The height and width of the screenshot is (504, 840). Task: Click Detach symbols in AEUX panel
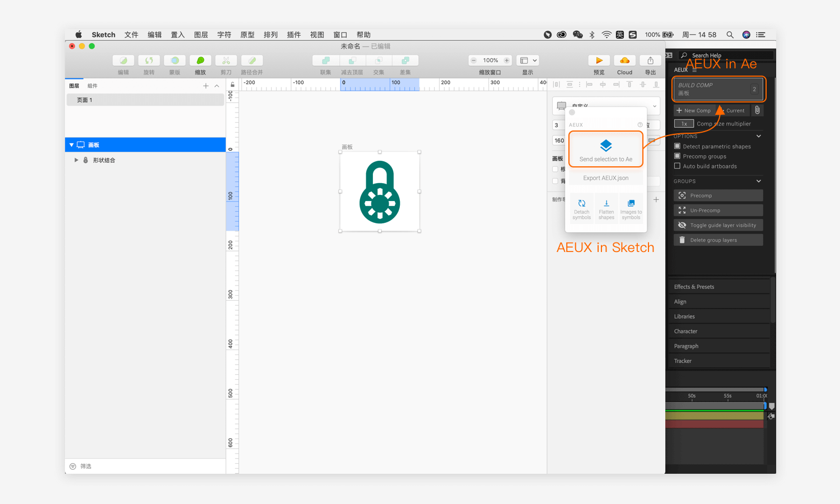581,209
